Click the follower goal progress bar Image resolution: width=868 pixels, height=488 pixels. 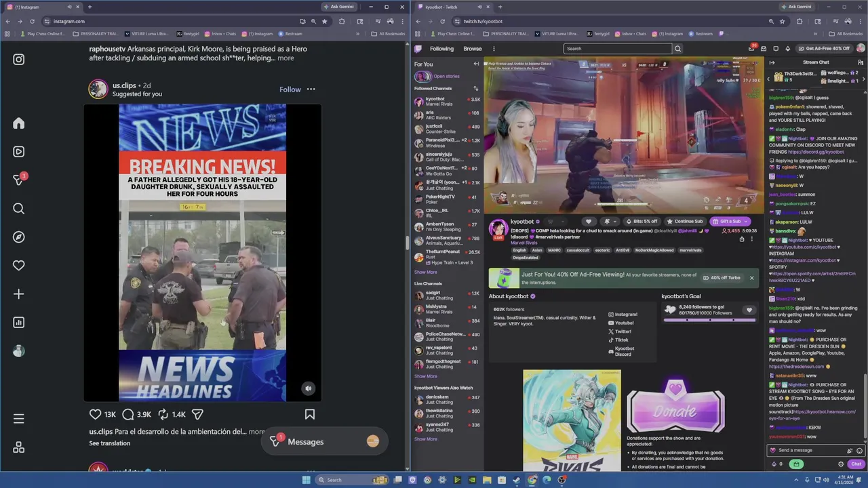(x=709, y=320)
